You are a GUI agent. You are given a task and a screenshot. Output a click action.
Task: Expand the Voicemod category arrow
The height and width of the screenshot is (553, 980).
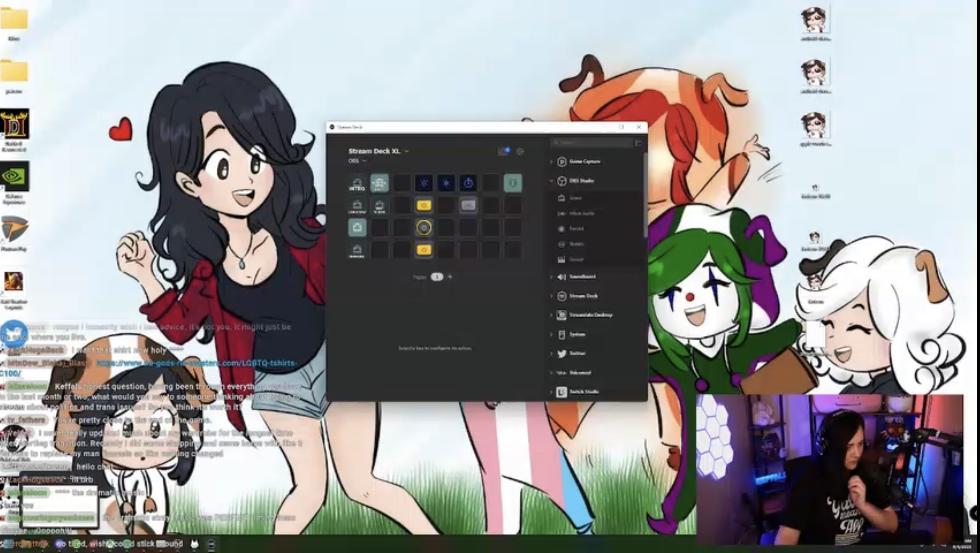[551, 373]
